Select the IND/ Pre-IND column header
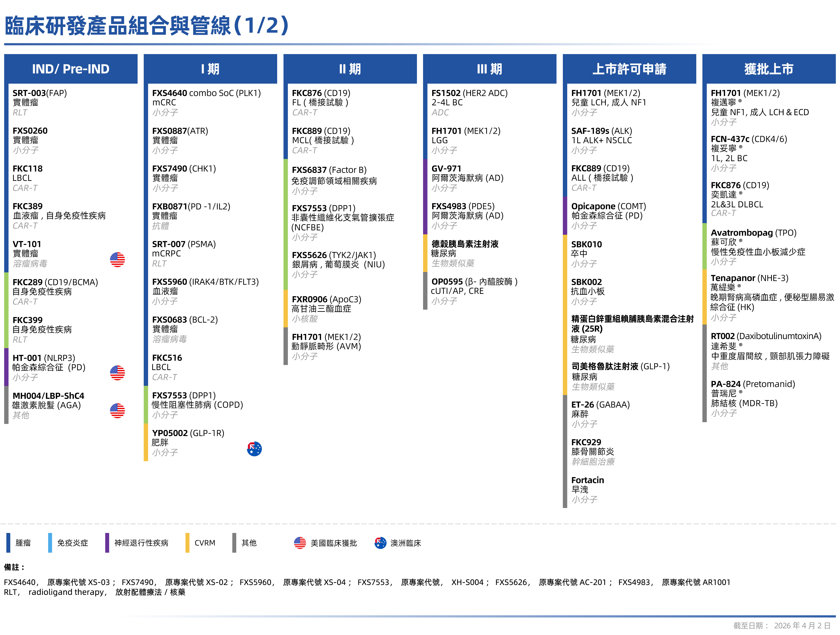Image resolution: width=840 pixels, height=635 pixels. tap(71, 69)
